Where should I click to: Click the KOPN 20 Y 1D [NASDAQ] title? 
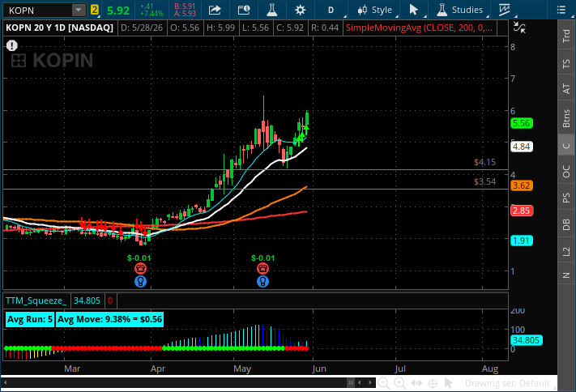pos(59,28)
